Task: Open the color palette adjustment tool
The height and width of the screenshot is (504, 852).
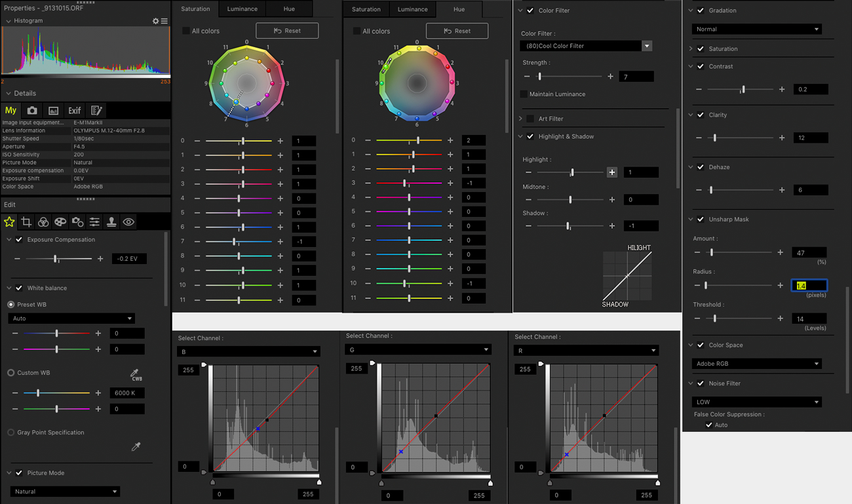Action: [60, 222]
